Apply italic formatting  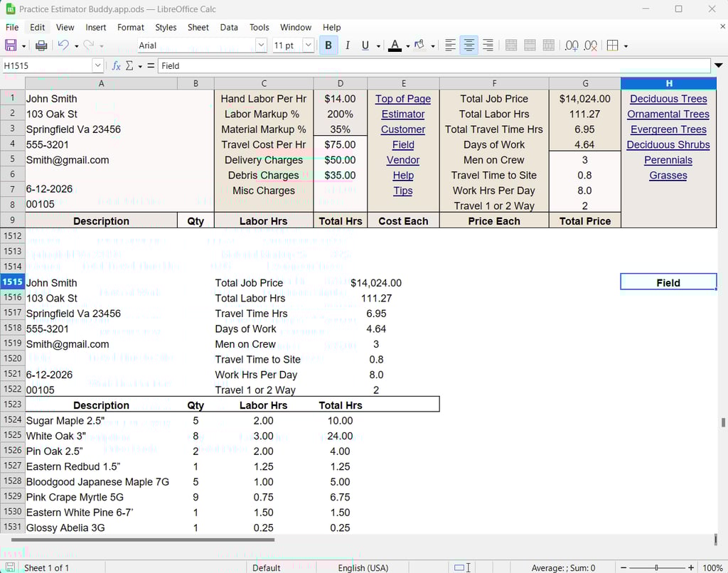pos(347,45)
